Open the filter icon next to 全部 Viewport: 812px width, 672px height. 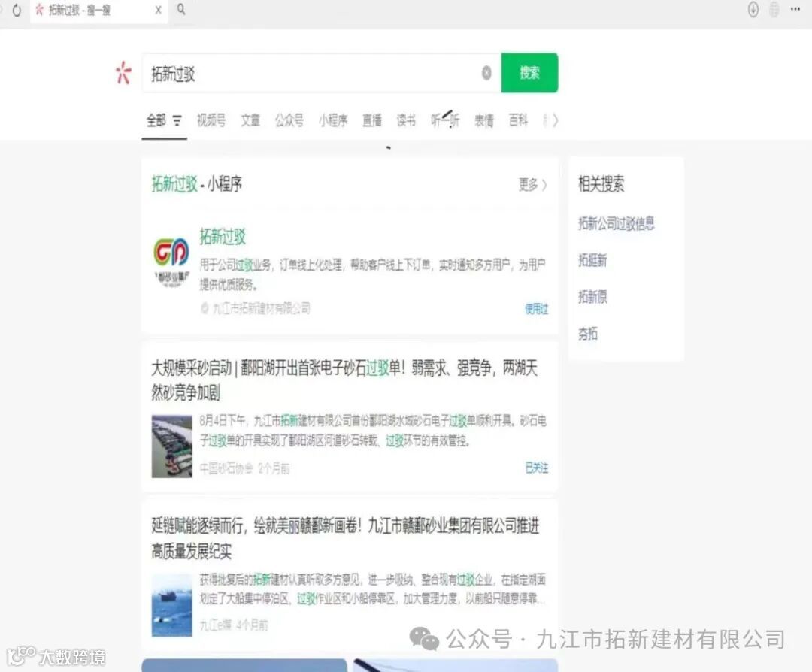pyautogui.click(x=177, y=121)
